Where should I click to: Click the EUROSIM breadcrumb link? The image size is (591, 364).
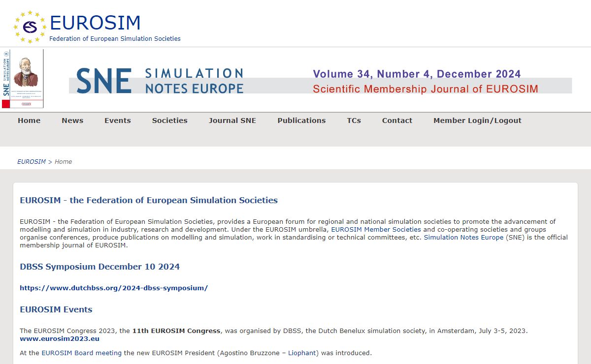32,161
